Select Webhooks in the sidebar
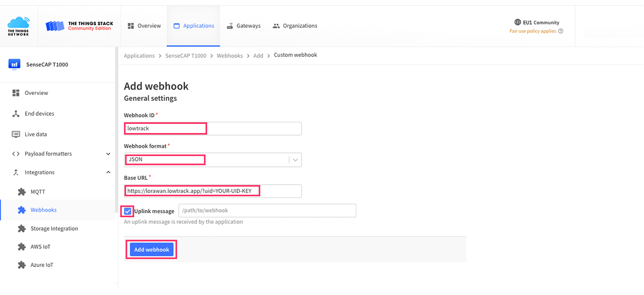 pos(58,210)
